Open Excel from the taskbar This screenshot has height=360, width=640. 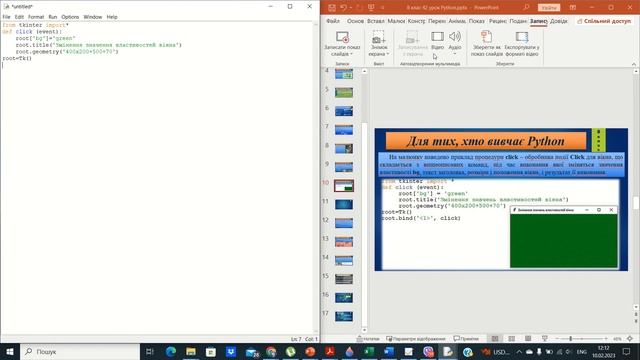click(x=369, y=351)
